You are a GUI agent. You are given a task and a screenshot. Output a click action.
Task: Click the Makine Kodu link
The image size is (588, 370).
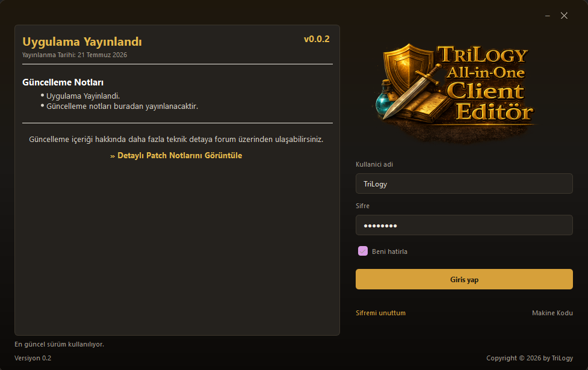552,313
